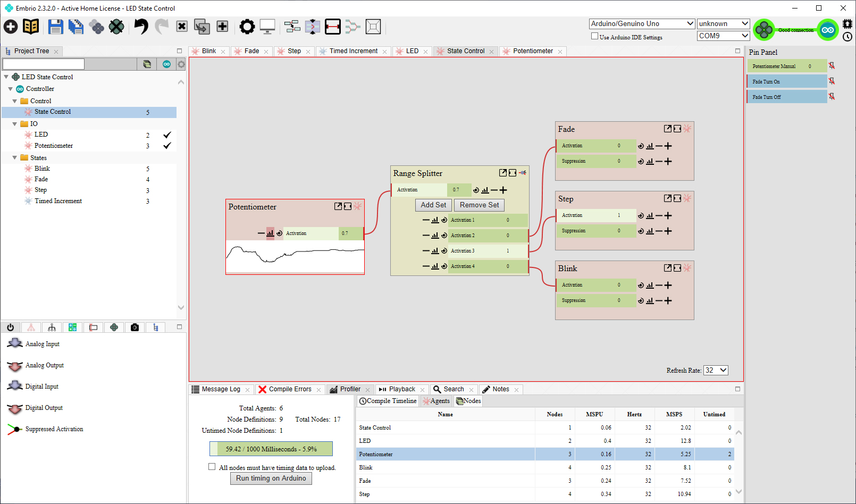Click the 59.42 / 1000 Milliseconds progress bar

tap(271, 449)
